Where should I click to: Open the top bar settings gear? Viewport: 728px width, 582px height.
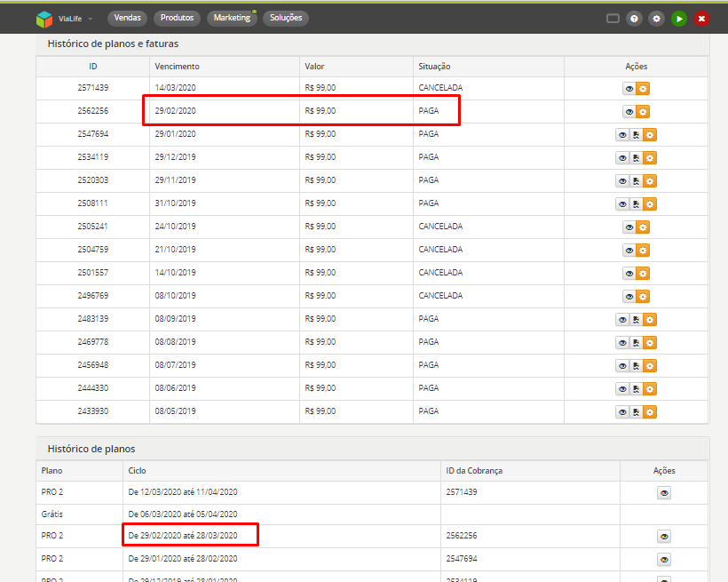656,19
